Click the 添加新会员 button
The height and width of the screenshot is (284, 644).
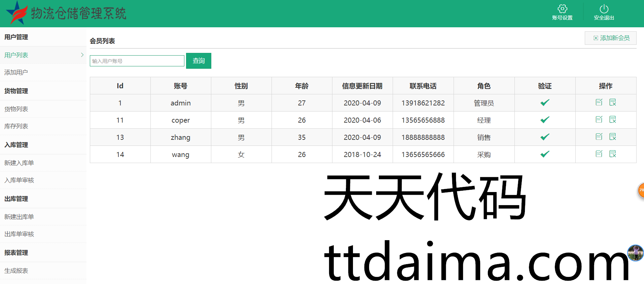pos(611,38)
